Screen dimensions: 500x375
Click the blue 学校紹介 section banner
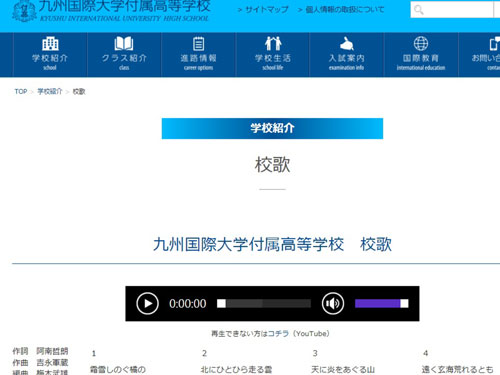(x=272, y=128)
